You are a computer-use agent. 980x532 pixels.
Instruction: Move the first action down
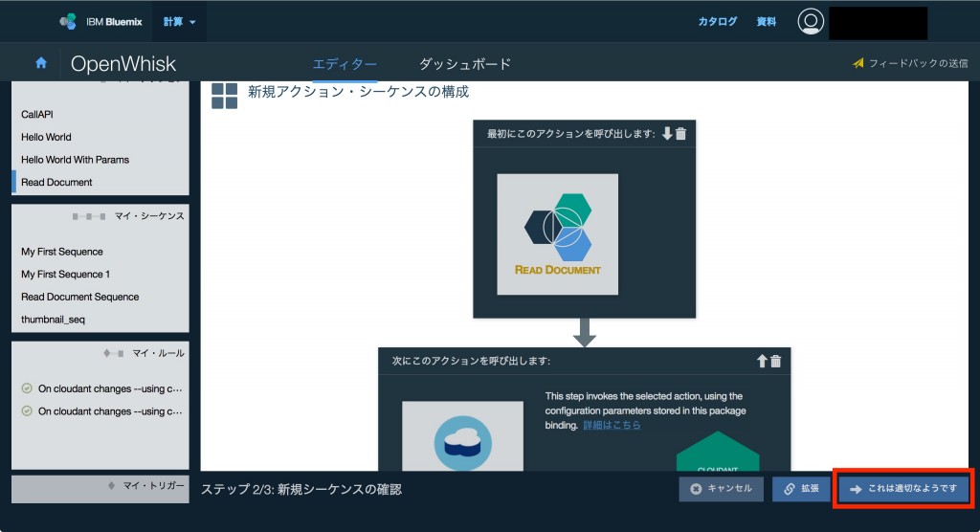[x=667, y=133]
